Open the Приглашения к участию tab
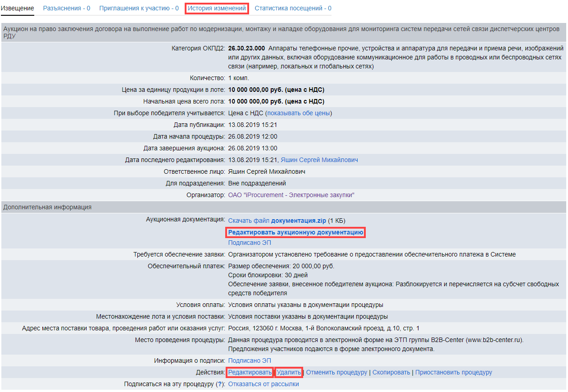Viewport: 568px width, 392px height. [x=139, y=8]
